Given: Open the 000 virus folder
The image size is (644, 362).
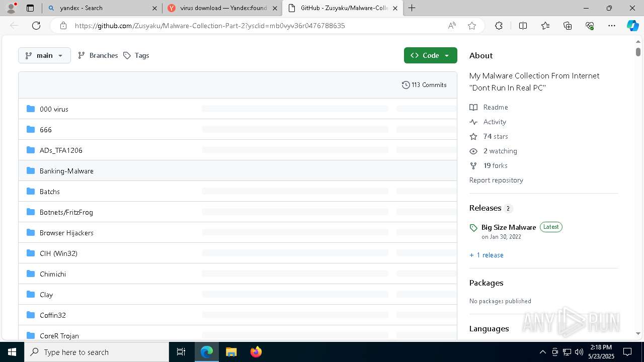Looking at the screenshot, I should (x=54, y=109).
